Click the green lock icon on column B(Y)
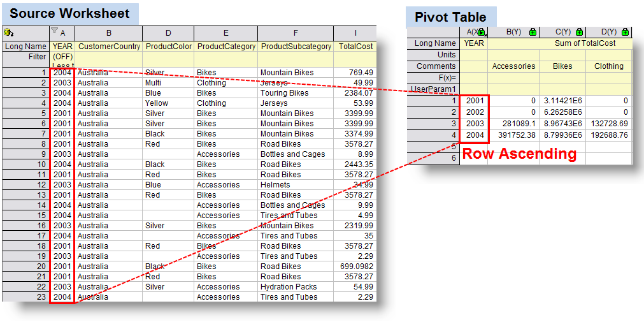 [533, 32]
